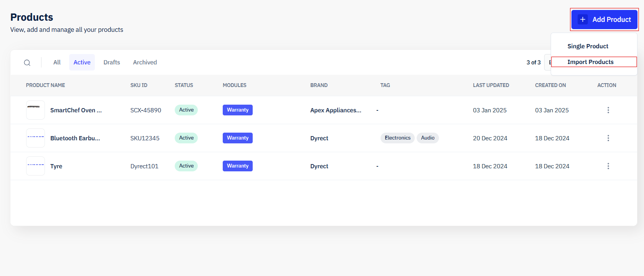Open action menu for Bluetooth Earbuds row
Screen dimensions: 644x276
[608, 138]
